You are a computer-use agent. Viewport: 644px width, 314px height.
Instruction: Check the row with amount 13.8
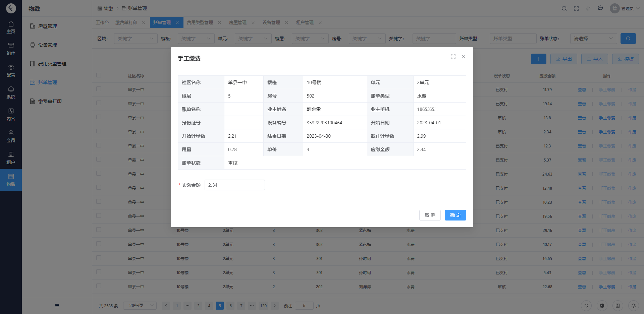[x=99, y=117]
